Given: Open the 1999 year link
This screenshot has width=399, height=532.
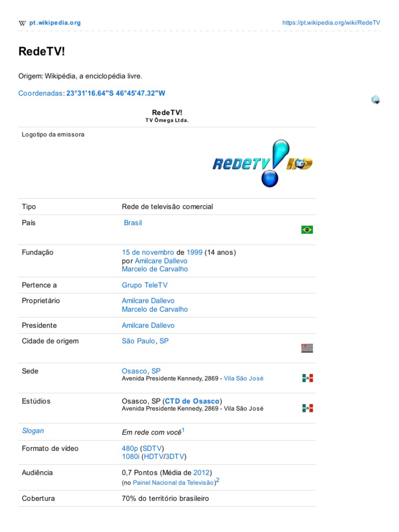Looking at the screenshot, I should click(x=194, y=252).
